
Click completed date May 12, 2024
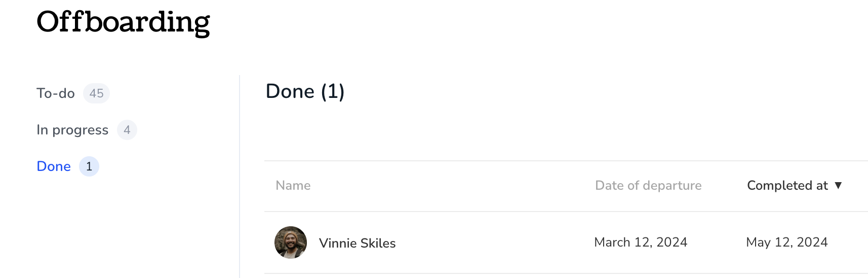coord(787,242)
